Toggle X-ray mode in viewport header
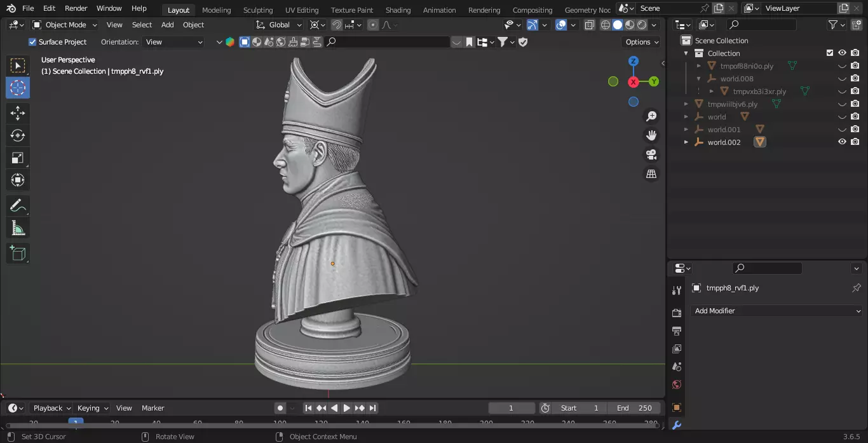This screenshot has width=868, height=443. point(589,25)
